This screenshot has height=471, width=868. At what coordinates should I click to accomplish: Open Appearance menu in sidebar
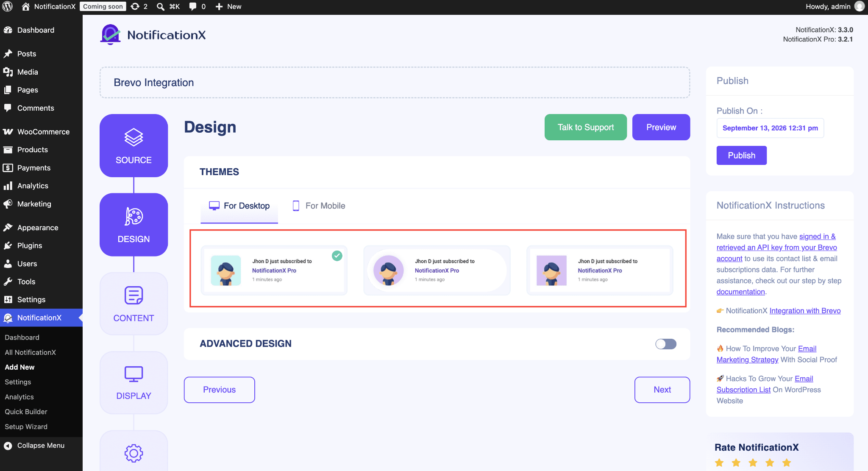(x=41, y=228)
